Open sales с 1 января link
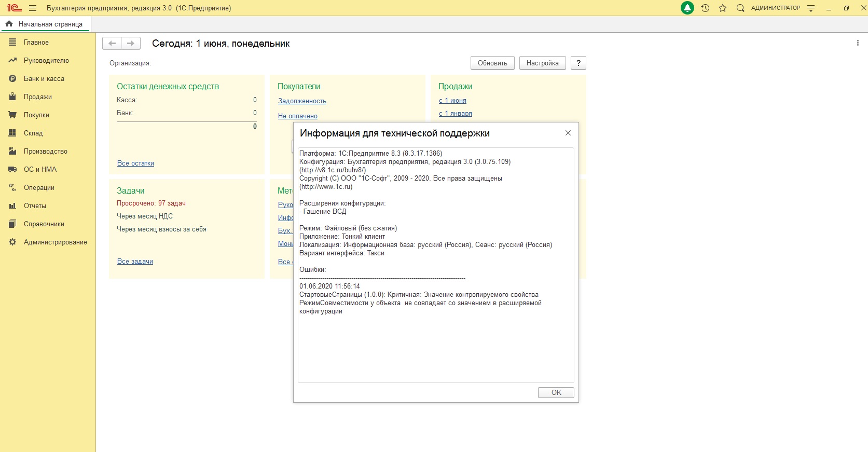 (x=456, y=113)
